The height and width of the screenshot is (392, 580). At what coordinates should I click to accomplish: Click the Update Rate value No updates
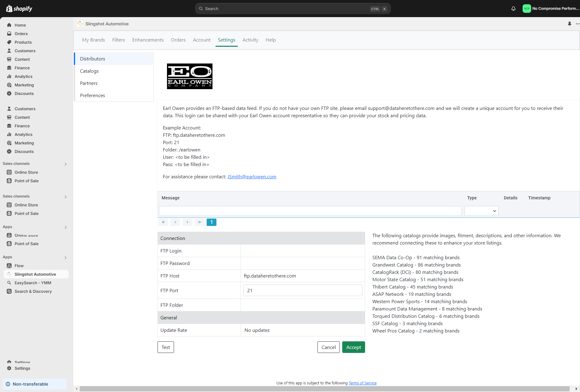257,330
